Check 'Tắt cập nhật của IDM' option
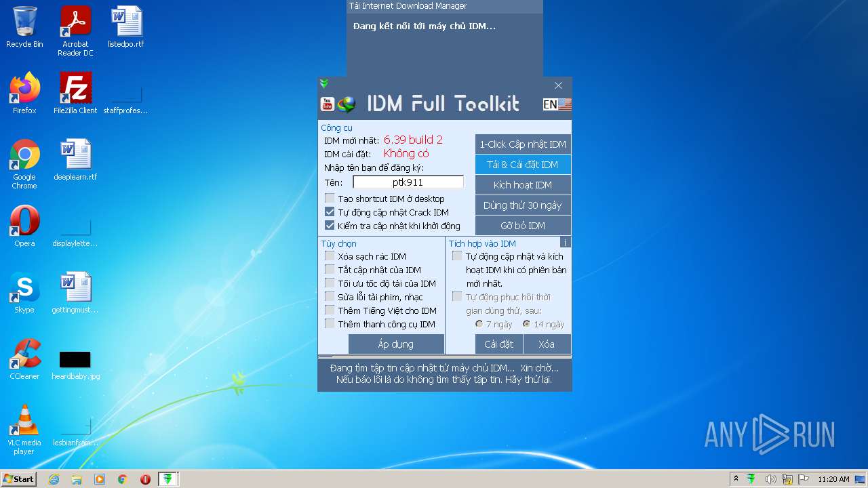 (330, 270)
